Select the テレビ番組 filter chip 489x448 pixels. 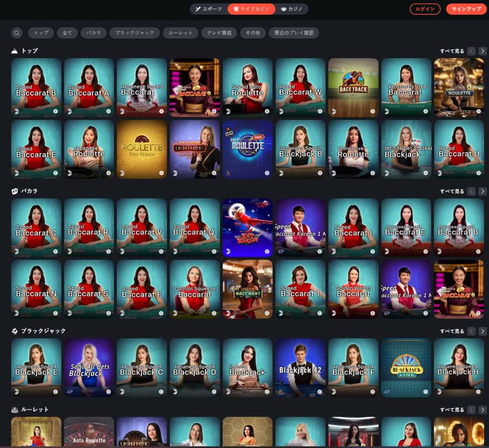point(219,33)
